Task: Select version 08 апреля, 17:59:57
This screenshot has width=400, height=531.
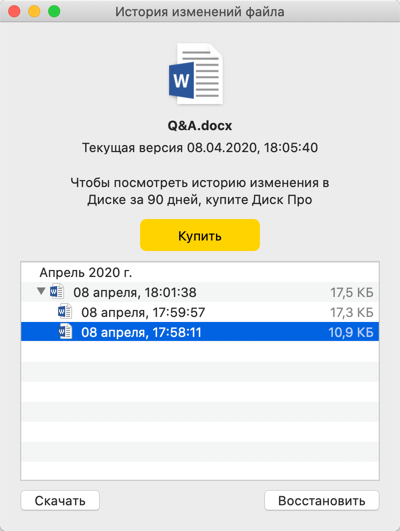Action: 200,312
